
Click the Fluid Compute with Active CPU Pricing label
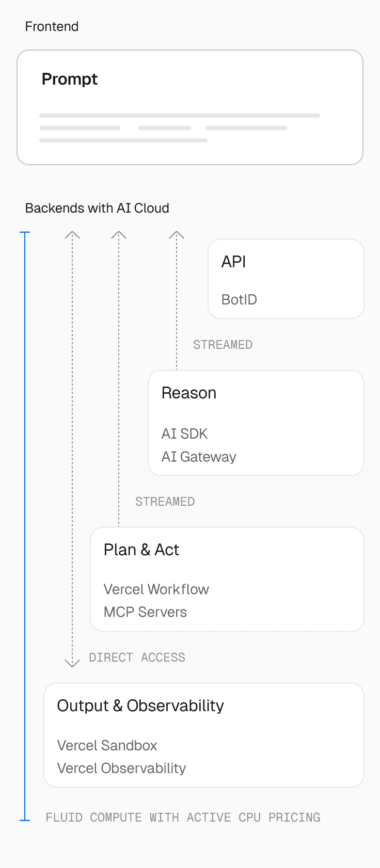(183, 817)
